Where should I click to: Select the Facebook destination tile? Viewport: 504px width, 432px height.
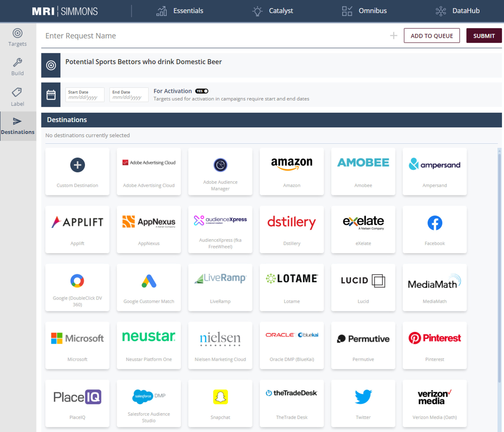(435, 229)
